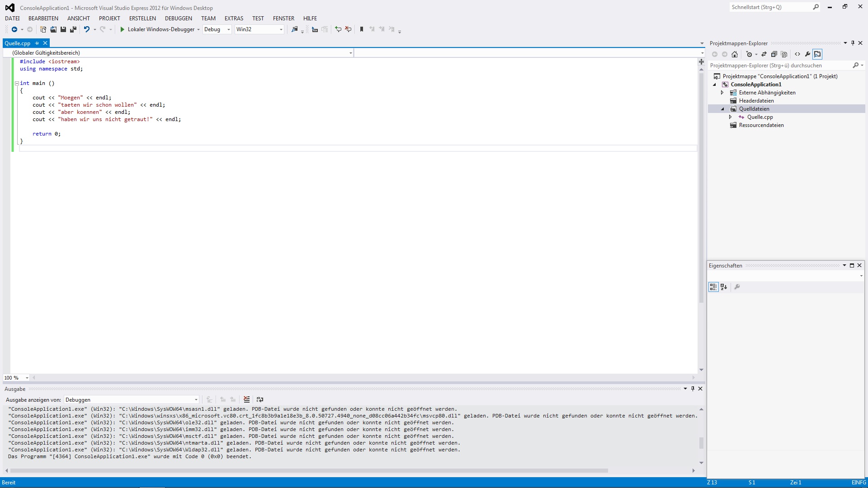This screenshot has height=488, width=868.
Task: Toggle word wrap in Ausgabe panel
Action: pyautogui.click(x=259, y=399)
